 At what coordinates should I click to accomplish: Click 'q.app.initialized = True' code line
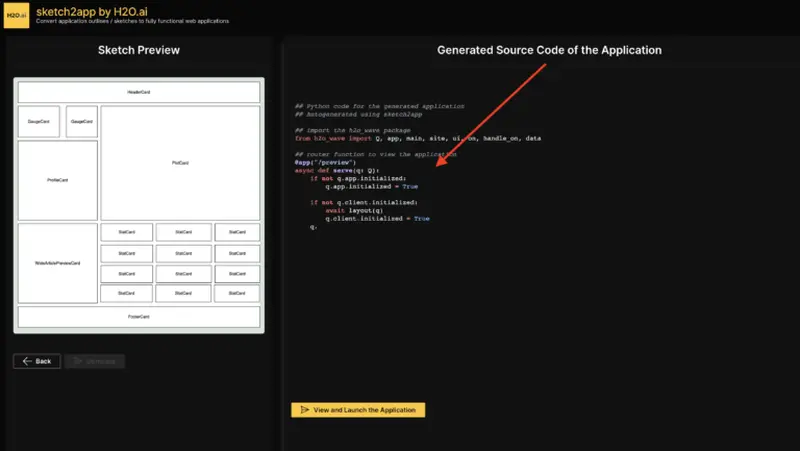[x=372, y=186]
